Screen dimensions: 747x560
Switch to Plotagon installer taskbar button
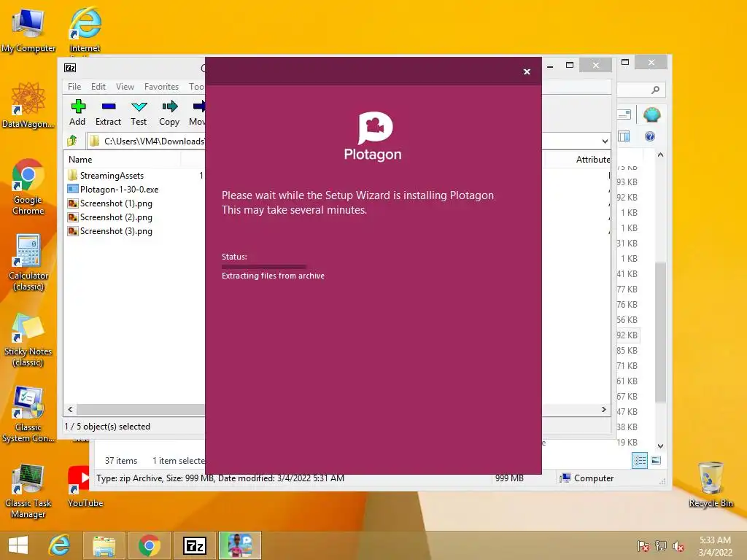click(x=240, y=545)
